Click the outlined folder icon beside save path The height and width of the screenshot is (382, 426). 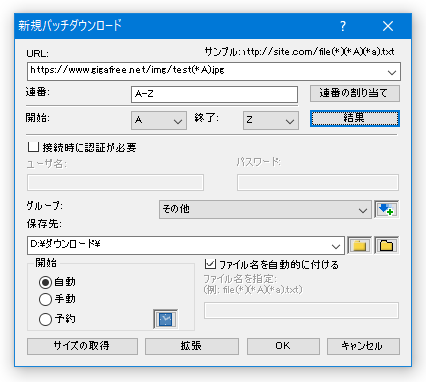(386, 246)
